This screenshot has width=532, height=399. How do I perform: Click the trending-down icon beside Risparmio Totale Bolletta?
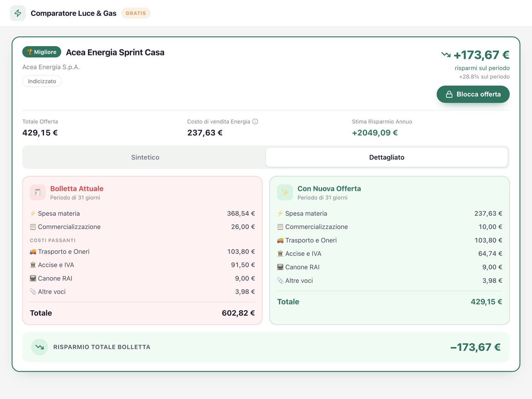pyautogui.click(x=40, y=347)
